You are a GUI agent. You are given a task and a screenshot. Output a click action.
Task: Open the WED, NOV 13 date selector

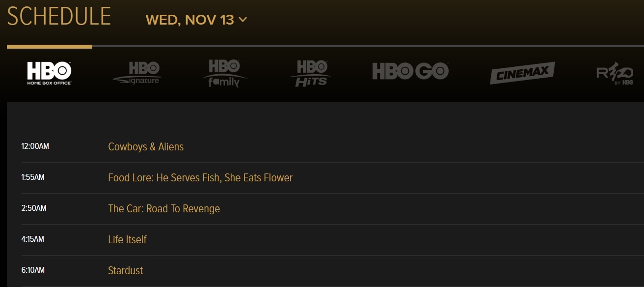pos(190,20)
